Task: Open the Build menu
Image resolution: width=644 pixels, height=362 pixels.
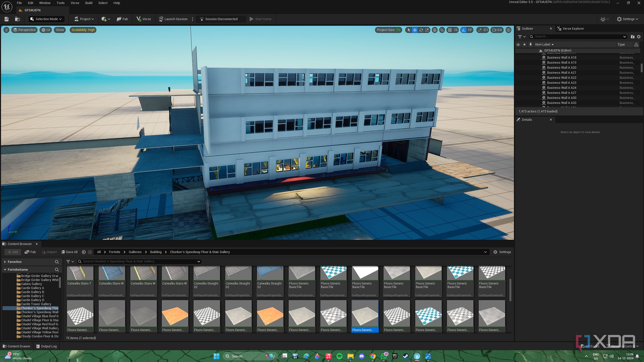Action: [89, 3]
